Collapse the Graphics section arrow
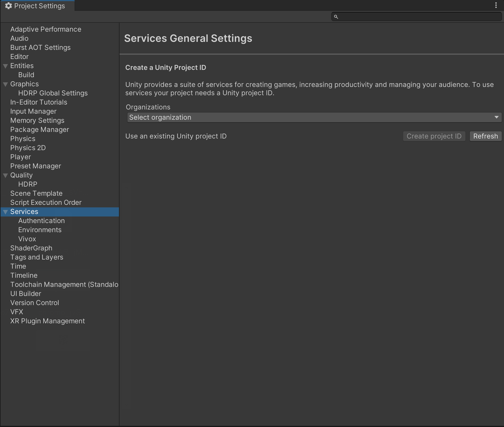The image size is (504, 427). (x=5, y=84)
